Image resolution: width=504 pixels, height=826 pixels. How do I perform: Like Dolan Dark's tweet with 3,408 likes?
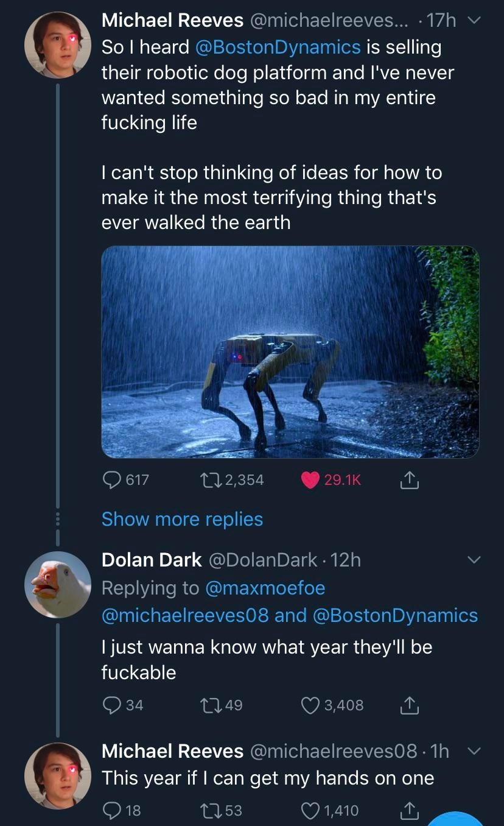[310, 705]
